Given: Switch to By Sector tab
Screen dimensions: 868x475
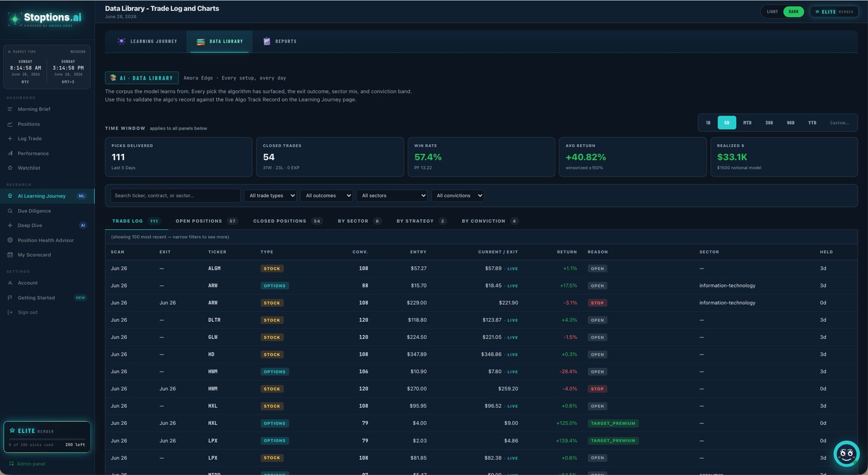Looking at the screenshot, I should pyautogui.click(x=359, y=221).
